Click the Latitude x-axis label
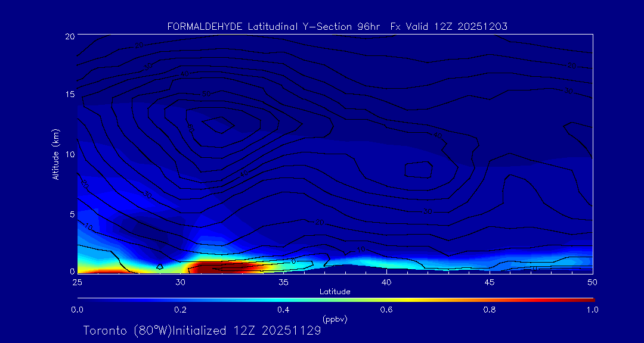The width and height of the screenshot is (644, 343). 335,291
